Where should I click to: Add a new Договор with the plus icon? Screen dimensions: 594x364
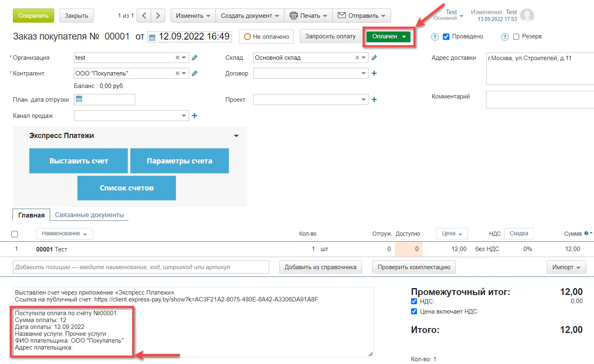coord(374,73)
